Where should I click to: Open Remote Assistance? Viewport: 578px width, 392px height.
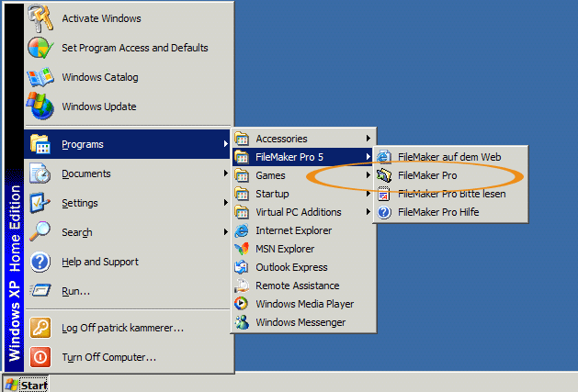(x=304, y=286)
